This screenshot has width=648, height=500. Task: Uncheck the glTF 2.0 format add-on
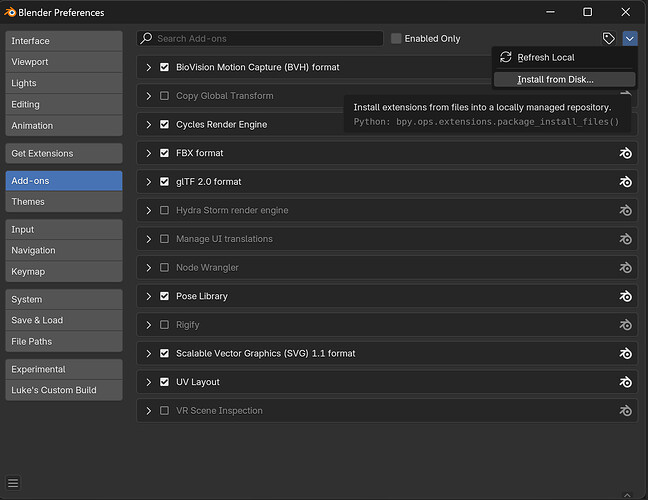(164, 182)
